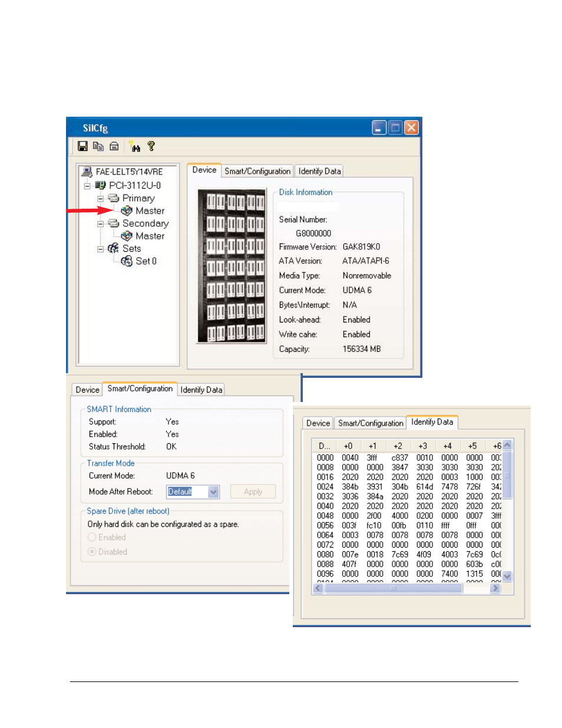Click the hex table scroll down arrow
Image resolution: width=562 pixels, height=728 pixels.
(507, 576)
